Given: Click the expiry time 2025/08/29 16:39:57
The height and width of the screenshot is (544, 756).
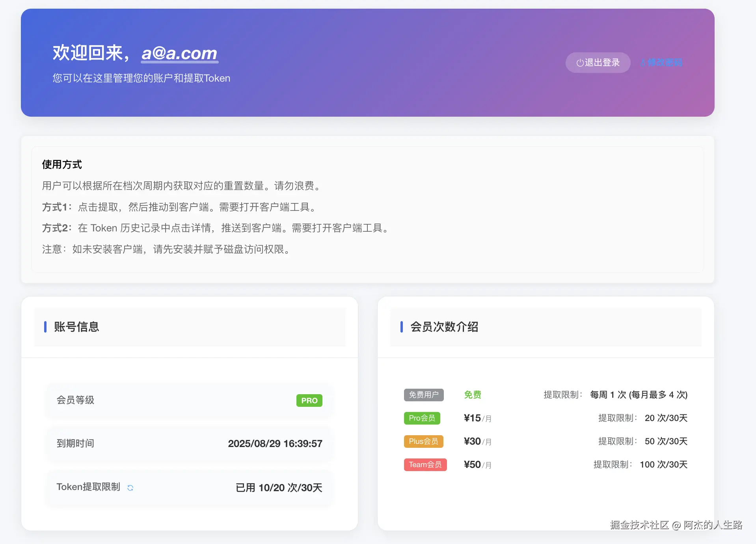Looking at the screenshot, I should (x=275, y=443).
